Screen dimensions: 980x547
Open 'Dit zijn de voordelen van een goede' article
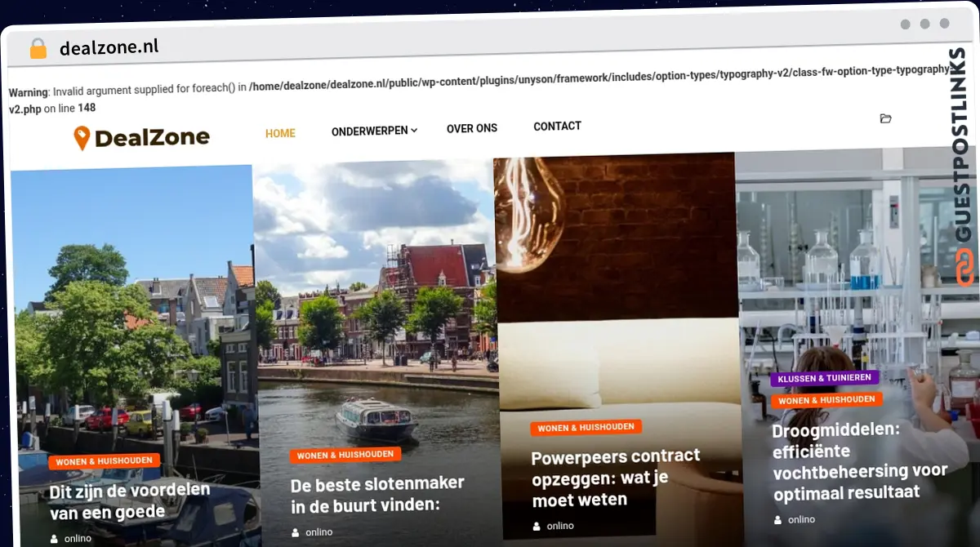pyautogui.click(x=130, y=501)
